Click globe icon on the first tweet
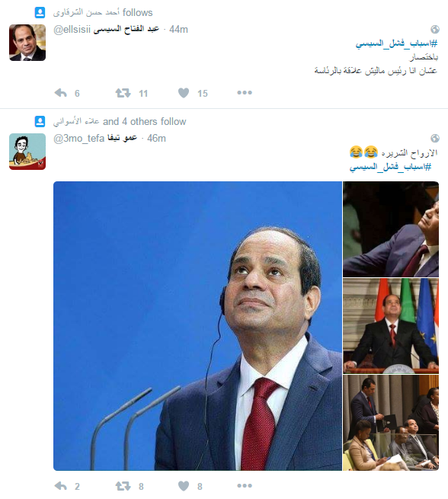 (435, 29)
